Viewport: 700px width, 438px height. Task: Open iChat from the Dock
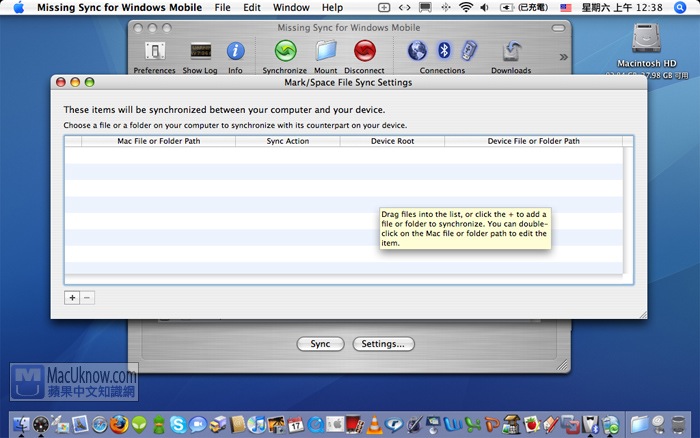(198, 424)
